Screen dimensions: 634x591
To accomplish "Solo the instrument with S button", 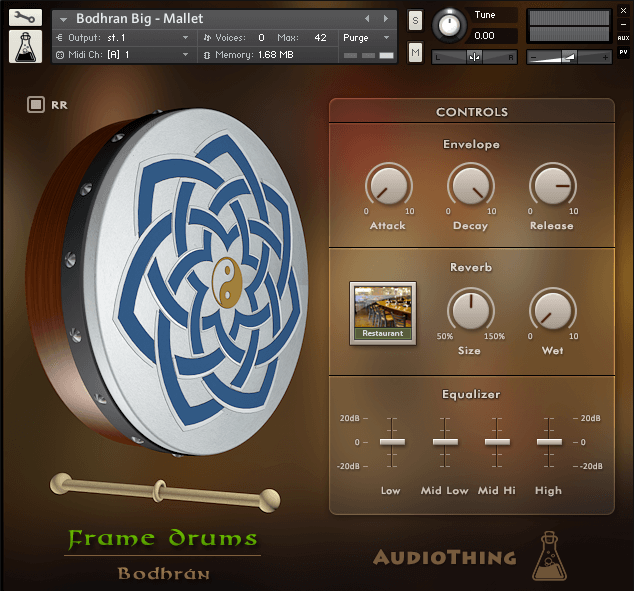I will pyautogui.click(x=415, y=20).
